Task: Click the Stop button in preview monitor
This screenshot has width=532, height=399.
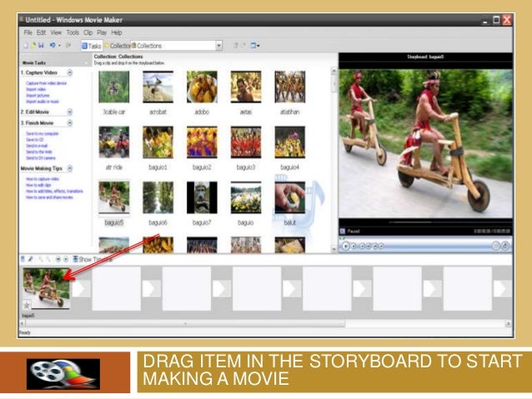Action: pyautogui.click(x=354, y=246)
